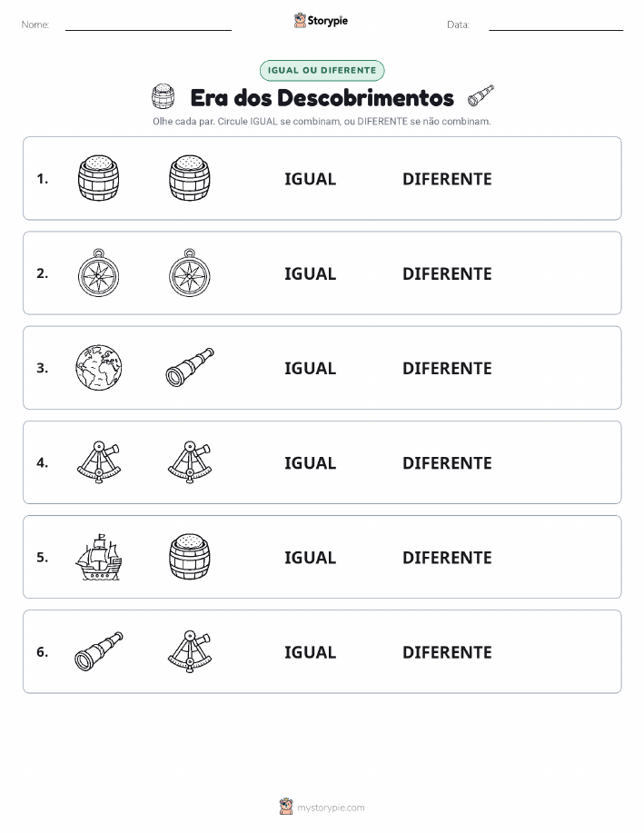Image resolution: width=644 pixels, height=833 pixels.
Task: Click the sailing ship icon in row 5
Action: point(98,557)
